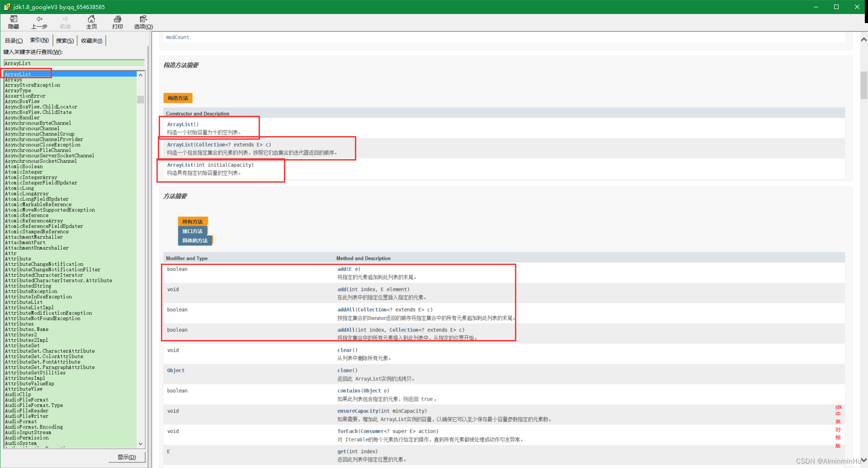Viewport: 868px width, 468px height.
Task: Click the keyword search input field
Action: [74, 63]
